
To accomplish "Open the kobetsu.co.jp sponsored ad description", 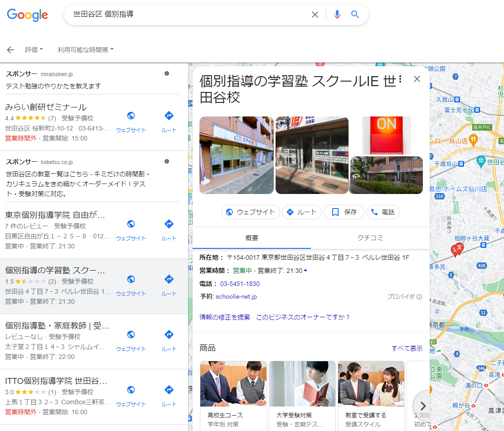I will (78, 184).
